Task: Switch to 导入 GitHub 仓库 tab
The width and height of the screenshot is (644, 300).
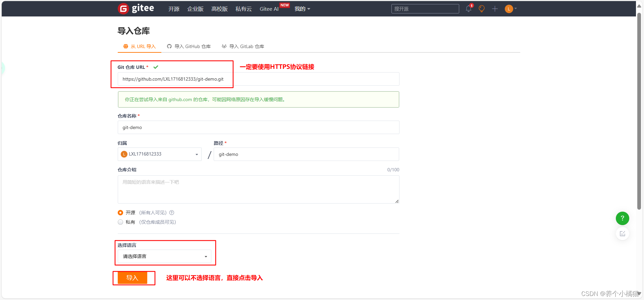Action: coord(189,46)
